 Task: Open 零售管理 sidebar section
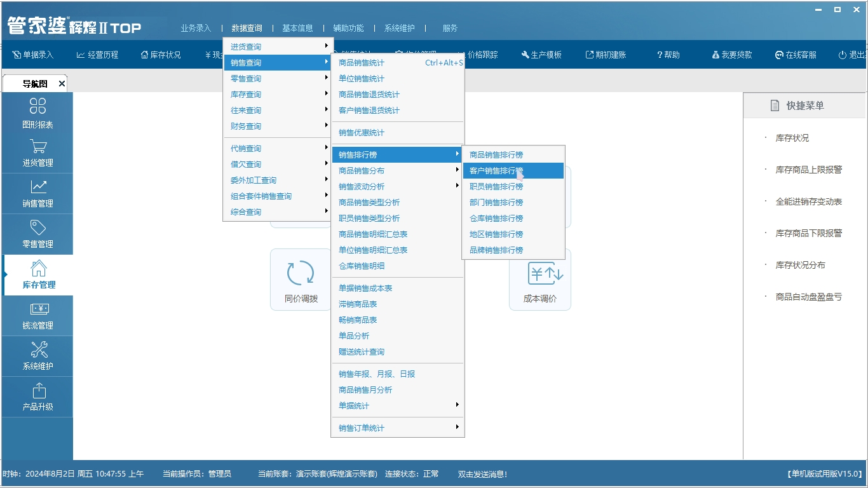[x=37, y=234]
